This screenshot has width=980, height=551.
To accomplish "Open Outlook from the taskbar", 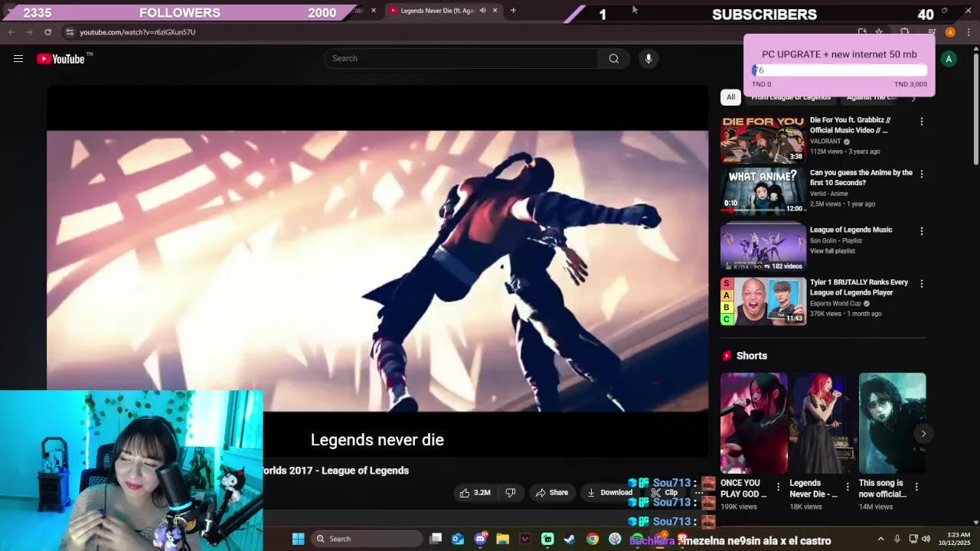I will coord(458,539).
